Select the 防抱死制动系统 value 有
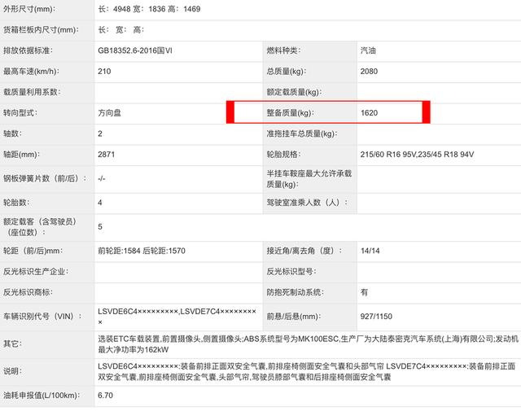 pos(364,292)
